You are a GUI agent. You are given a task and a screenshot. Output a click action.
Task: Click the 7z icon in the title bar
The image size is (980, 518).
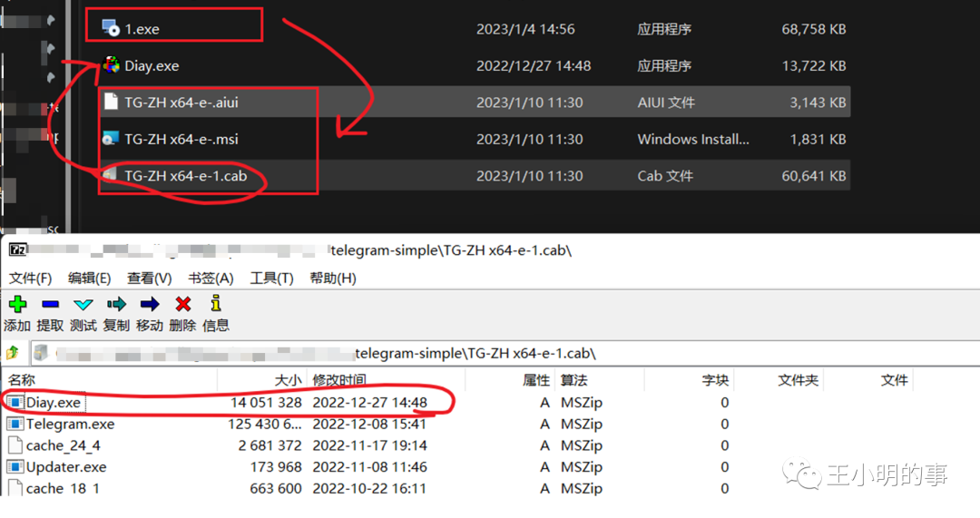[x=17, y=250]
